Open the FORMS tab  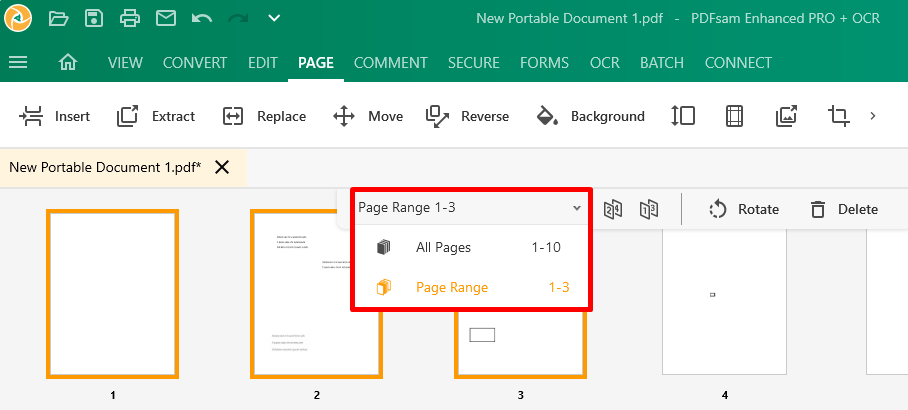tap(544, 63)
